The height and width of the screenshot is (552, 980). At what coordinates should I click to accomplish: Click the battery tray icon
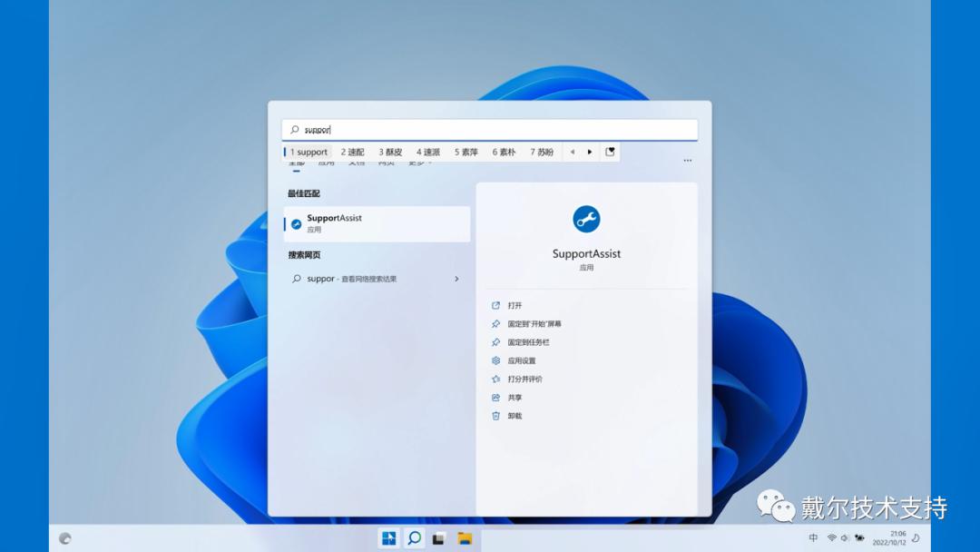pyautogui.click(x=859, y=537)
